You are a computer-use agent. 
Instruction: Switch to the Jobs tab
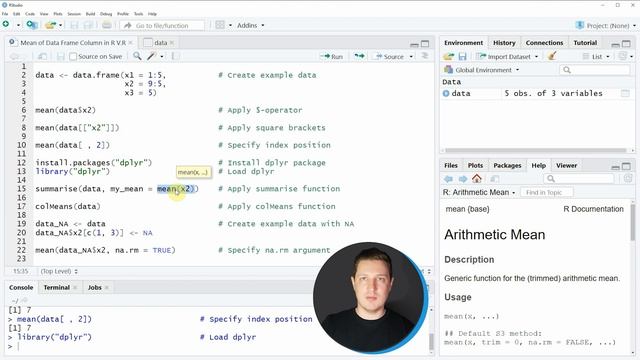click(x=94, y=287)
